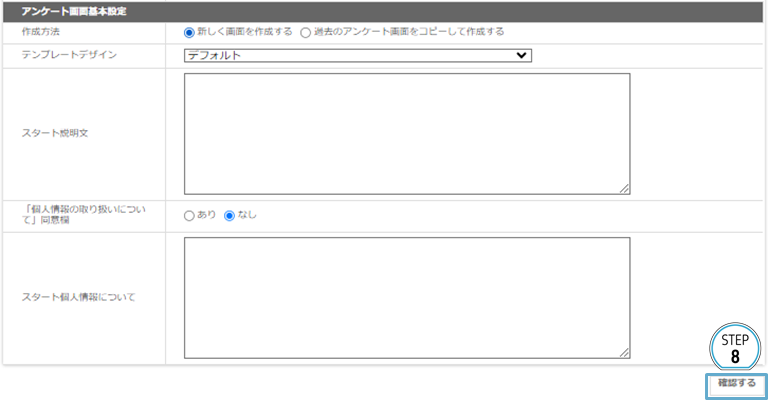The image size is (768, 400).
Task: Enable the あり consent option
Action: 190,215
